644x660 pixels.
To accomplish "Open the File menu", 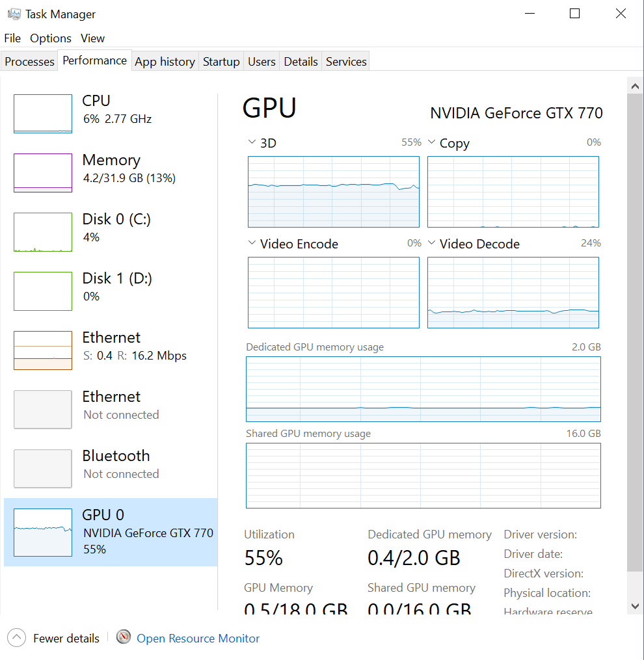I will click(x=12, y=38).
